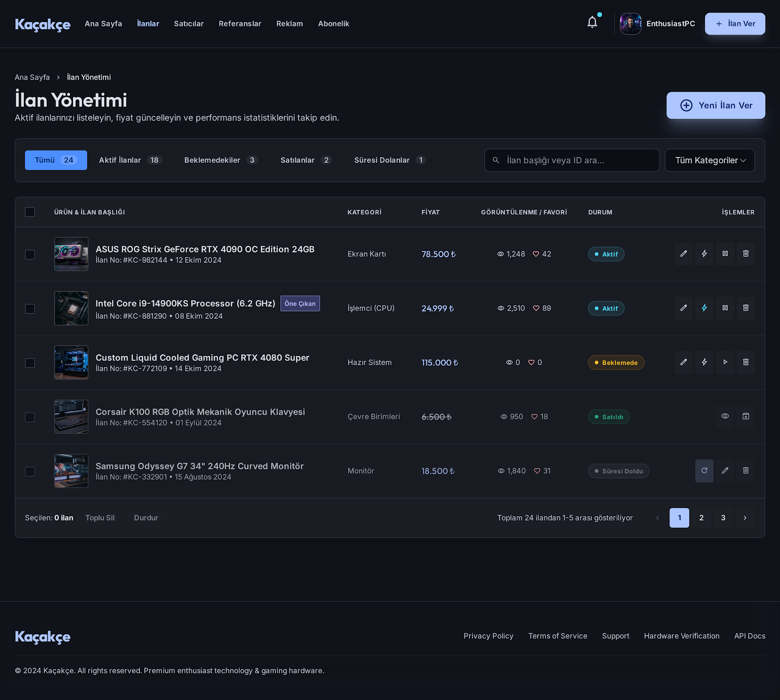Click the lightning boost icon for Intel Core i9
Image resolution: width=780 pixels, height=700 pixels.
click(704, 308)
